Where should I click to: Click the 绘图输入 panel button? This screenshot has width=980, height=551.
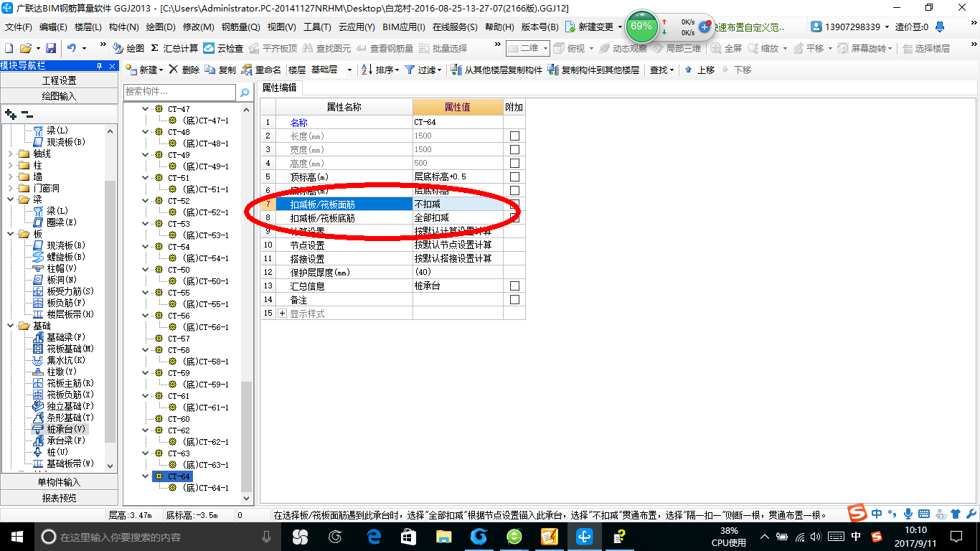click(59, 95)
